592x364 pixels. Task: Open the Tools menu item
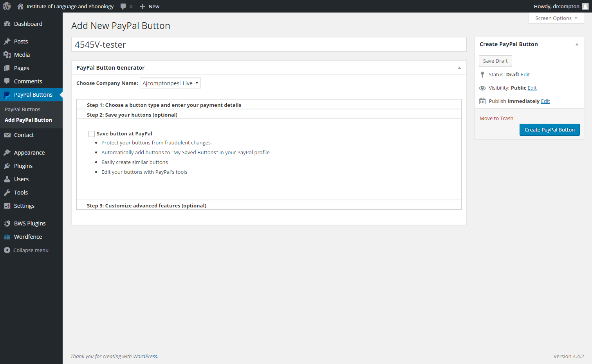click(31, 193)
